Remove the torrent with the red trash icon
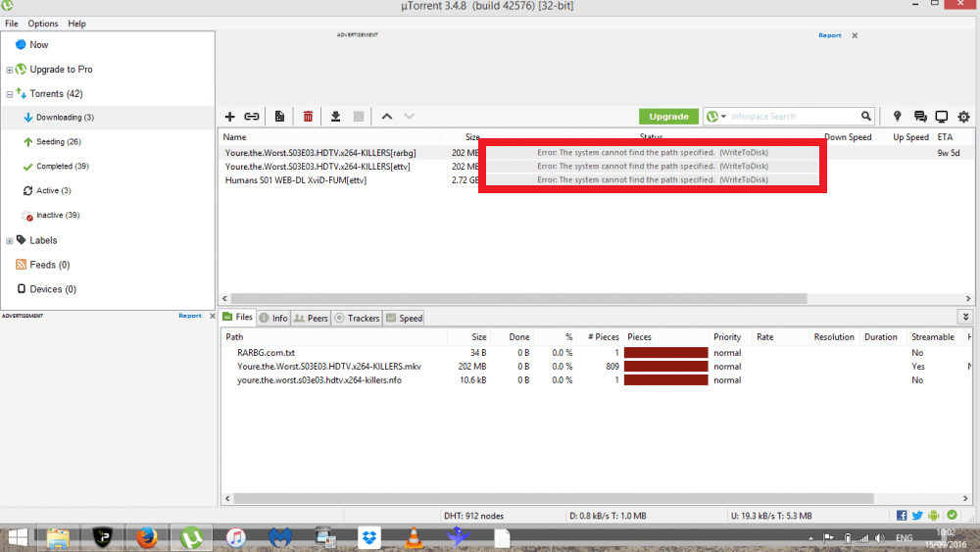This screenshot has width=980, height=552. [308, 117]
